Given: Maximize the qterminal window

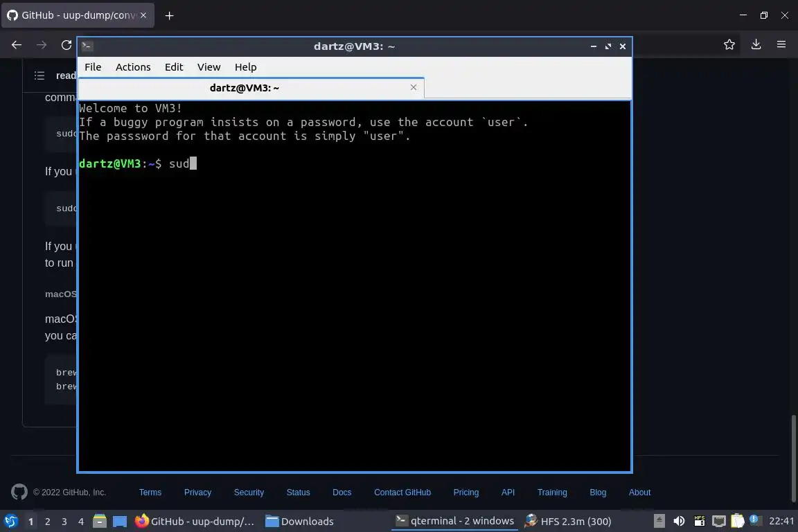Looking at the screenshot, I should (608, 46).
